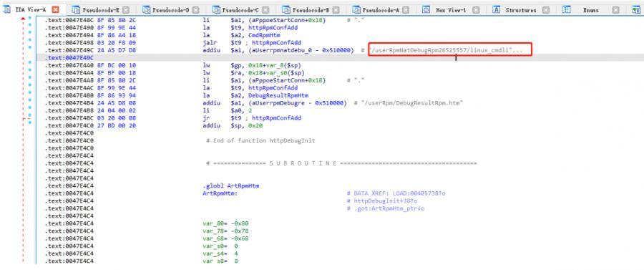Click the var_s4 variable definition
Image resolution: width=644 pixels, height=270 pixels.
[220, 254]
